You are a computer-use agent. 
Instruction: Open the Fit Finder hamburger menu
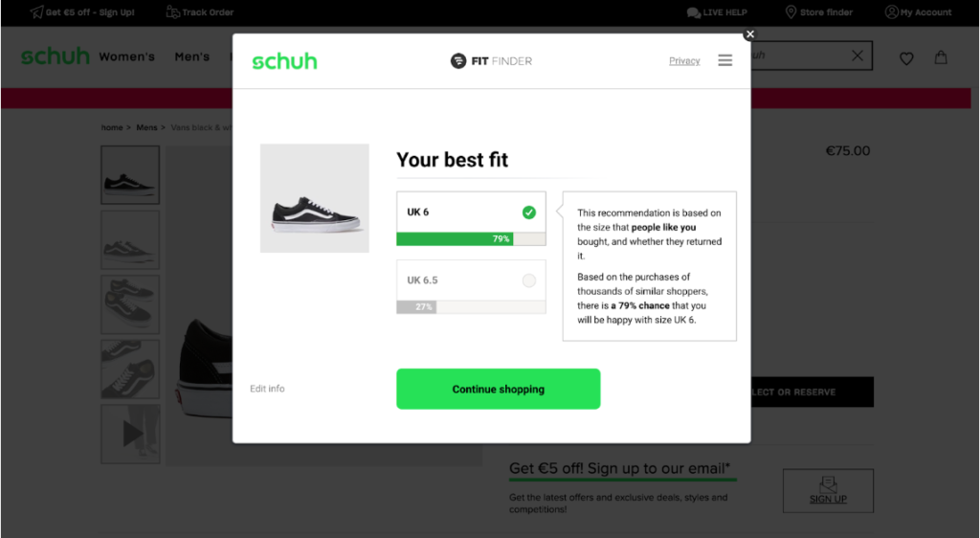click(725, 60)
